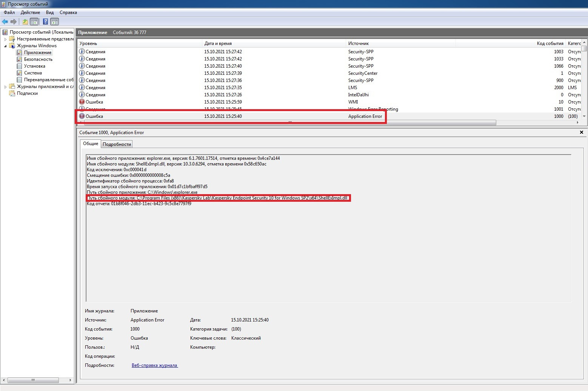Click error icon of Application Error row
The height and width of the screenshot is (391, 588).
tap(82, 116)
